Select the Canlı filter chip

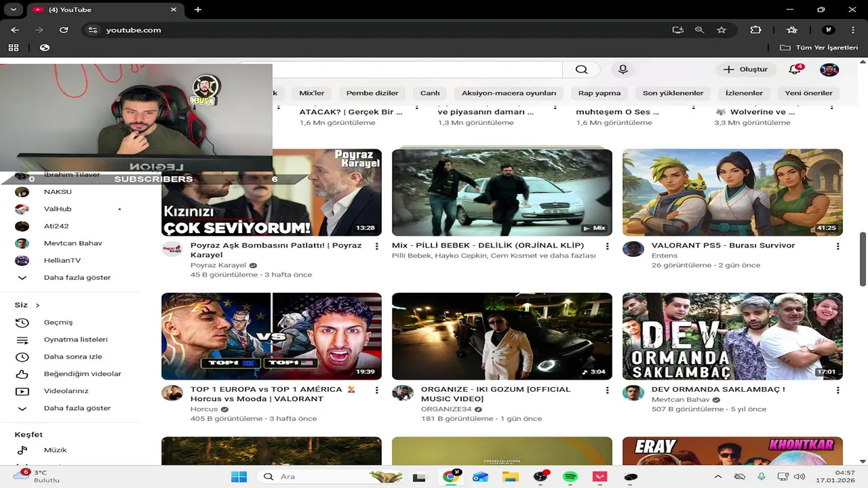pyautogui.click(x=430, y=93)
